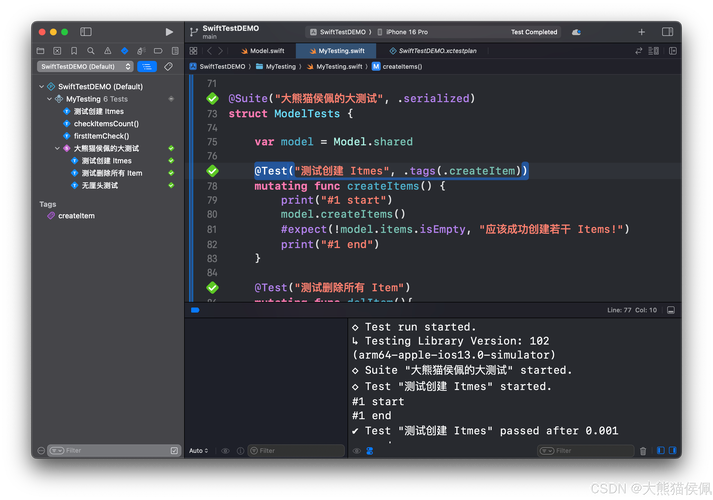Click the minus circle icon in navigator footer
The image size is (713, 500).
coord(41,451)
